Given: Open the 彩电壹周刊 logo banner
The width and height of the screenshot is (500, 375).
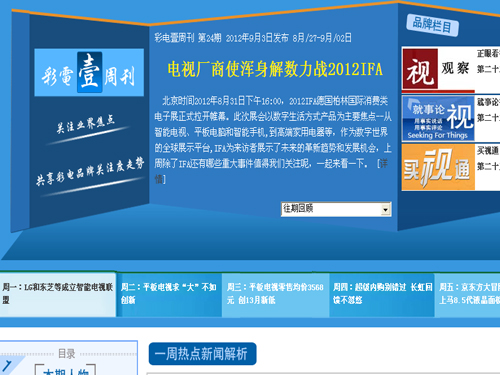Looking at the screenshot, I should click(x=89, y=72).
